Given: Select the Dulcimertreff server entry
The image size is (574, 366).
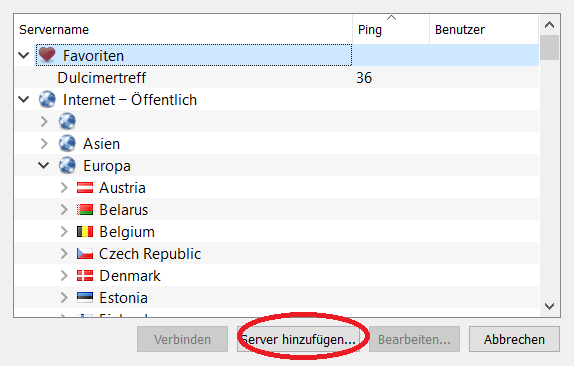Looking at the screenshot, I should pyautogui.click(x=276, y=78).
